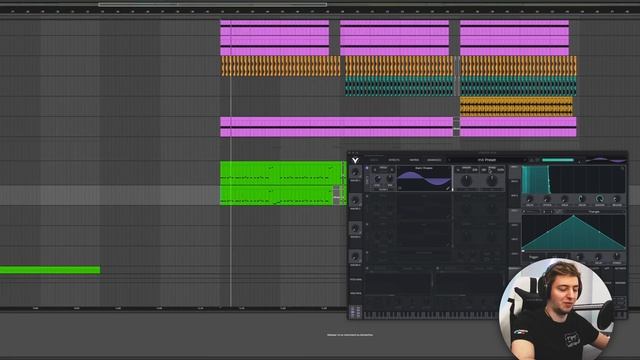Select the long pink clip below orange tracks
Viewport: 640px width, 360px height.
coord(337,127)
